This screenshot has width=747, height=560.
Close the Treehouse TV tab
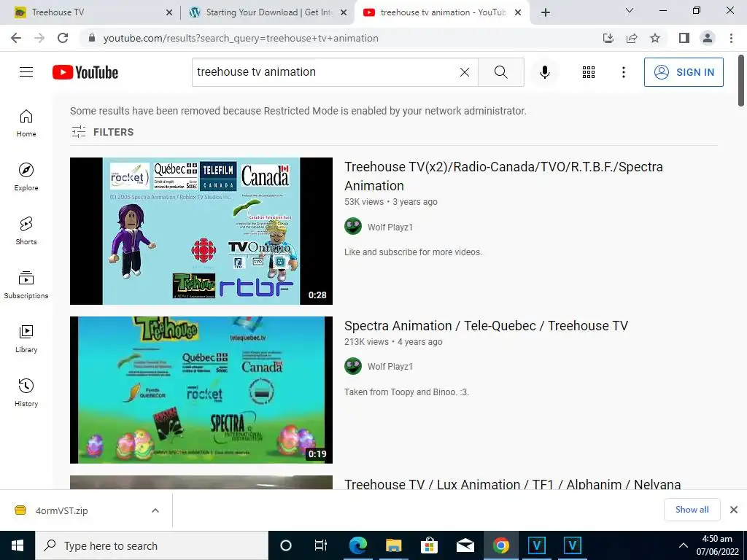(169, 13)
